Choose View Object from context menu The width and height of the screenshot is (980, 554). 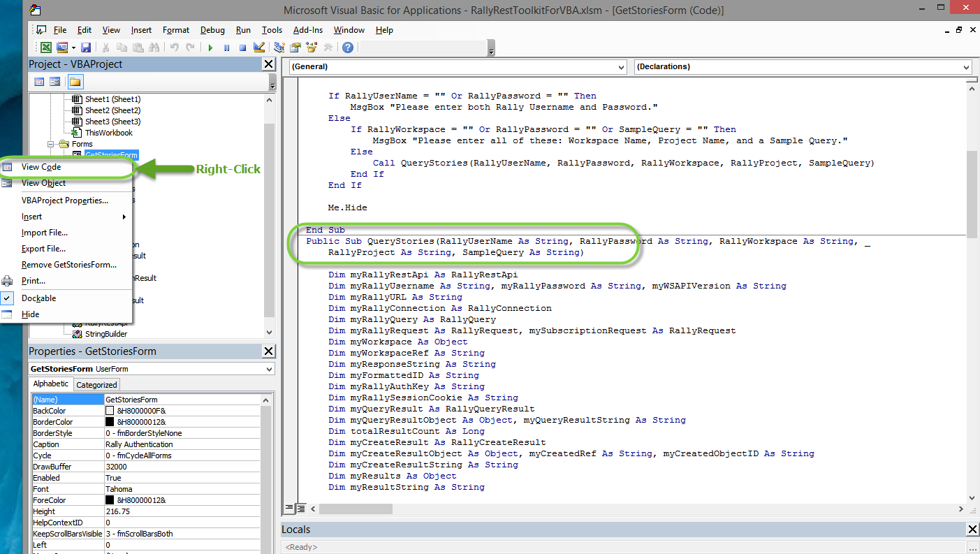[x=43, y=183]
